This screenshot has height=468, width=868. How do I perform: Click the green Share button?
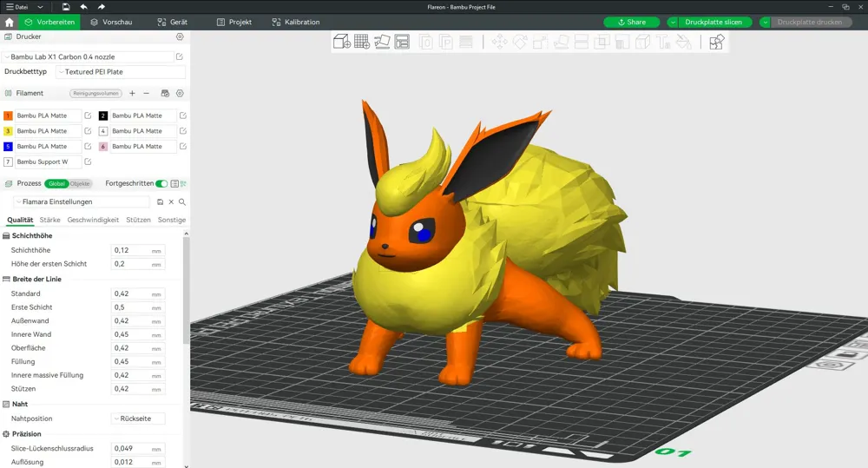click(632, 23)
